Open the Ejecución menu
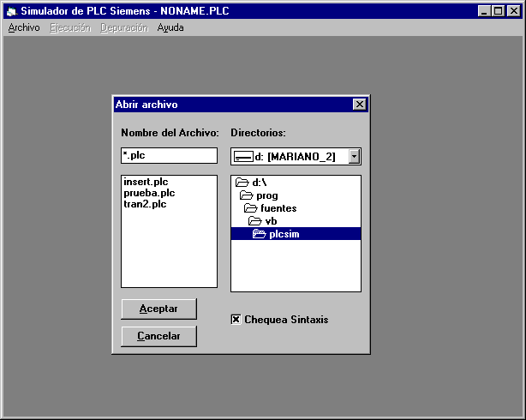Viewport: 526px width, 420px height. coord(70,27)
